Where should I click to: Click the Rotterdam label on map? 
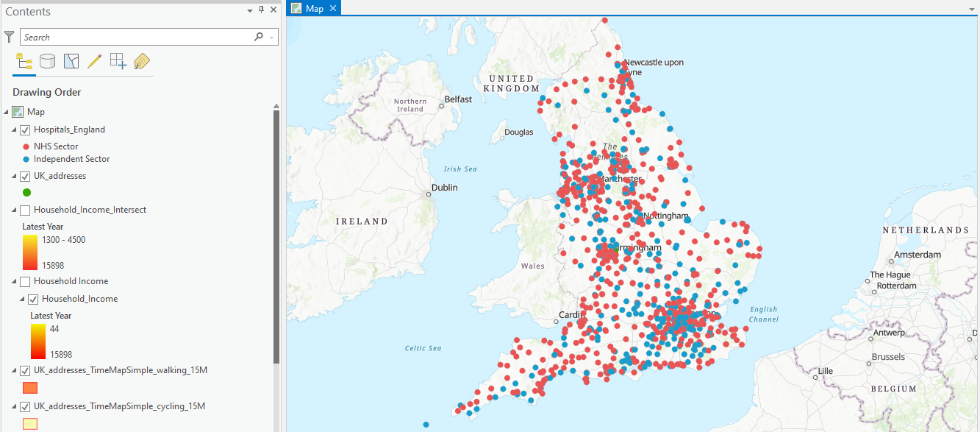pyautogui.click(x=897, y=286)
